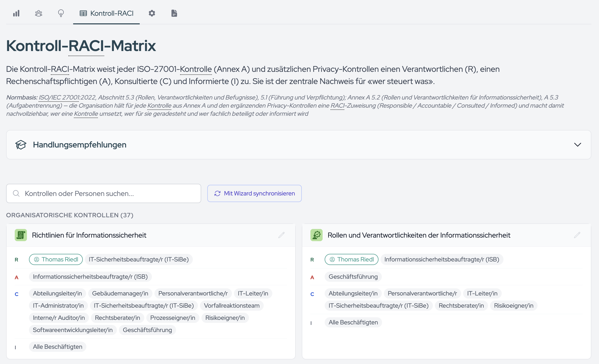Click the Richtlinien für Informationssicherheit card icon
599x364 pixels.
click(21, 235)
